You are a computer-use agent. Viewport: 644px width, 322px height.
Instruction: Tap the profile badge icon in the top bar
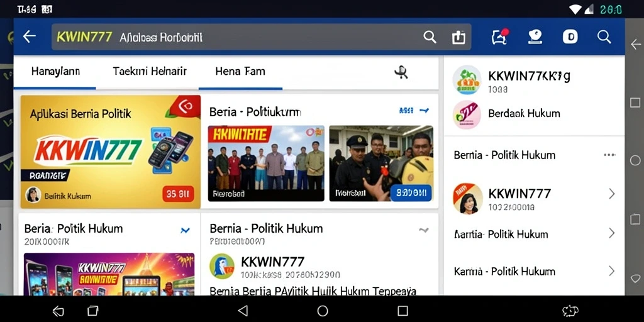point(535,37)
